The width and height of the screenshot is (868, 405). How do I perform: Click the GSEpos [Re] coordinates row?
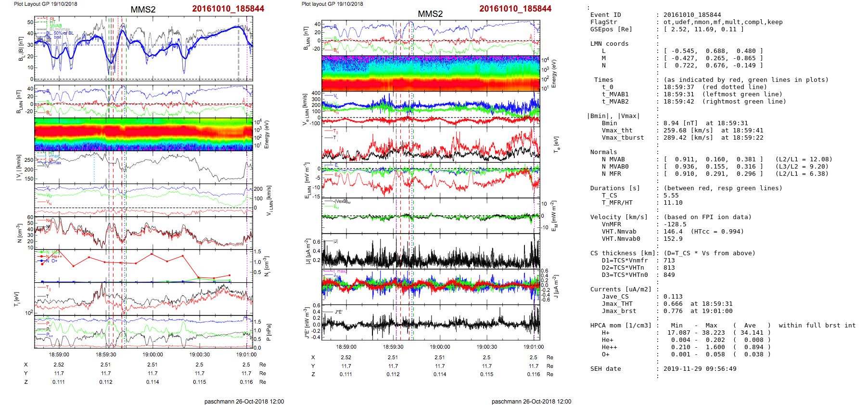[703, 29]
